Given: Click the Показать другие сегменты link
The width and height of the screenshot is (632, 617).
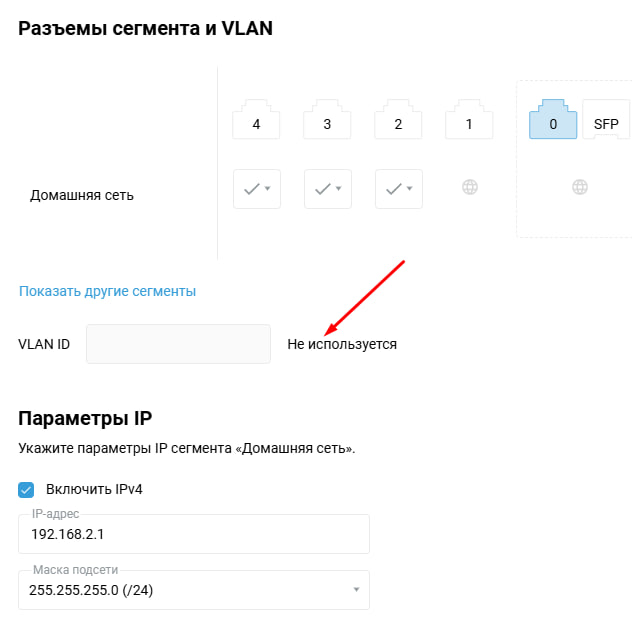Looking at the screenshot, I should point(108,291).
